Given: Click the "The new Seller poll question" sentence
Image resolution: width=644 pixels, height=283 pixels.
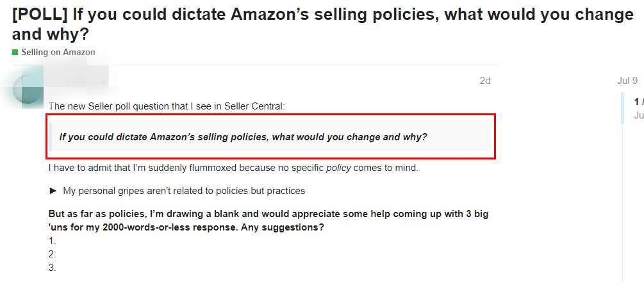Looking at the screenshot, I should 166,106.
